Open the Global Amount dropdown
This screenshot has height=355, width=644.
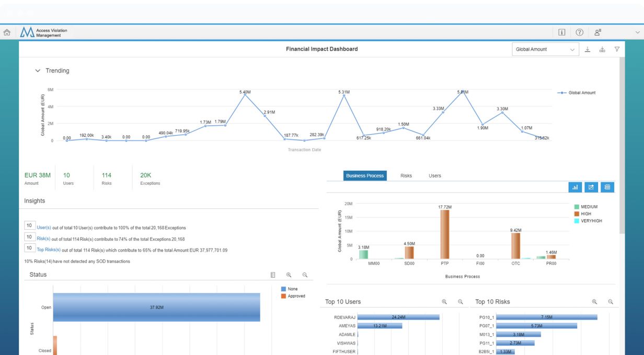pos(545,49)
